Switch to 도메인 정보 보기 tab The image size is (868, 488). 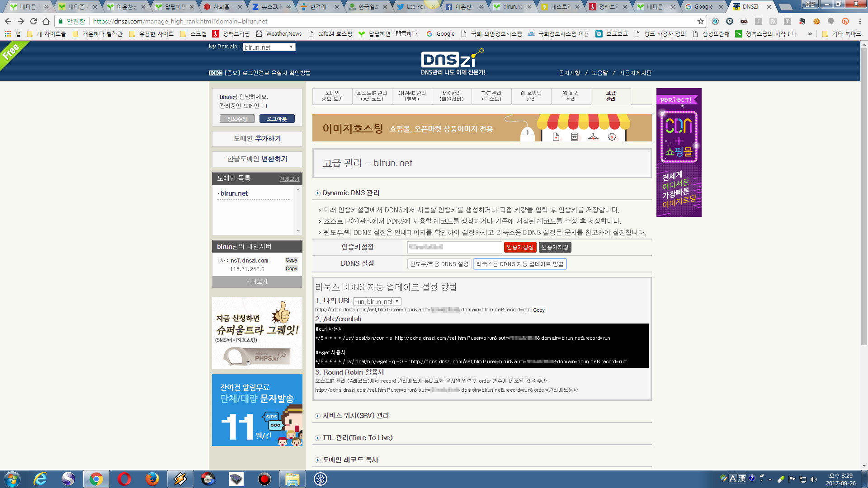(332, 96)
